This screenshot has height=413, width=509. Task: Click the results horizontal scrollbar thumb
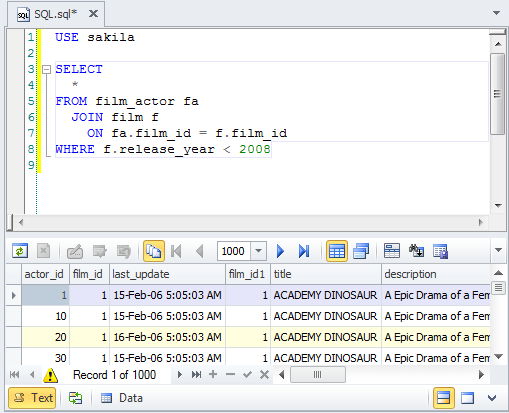318,375
